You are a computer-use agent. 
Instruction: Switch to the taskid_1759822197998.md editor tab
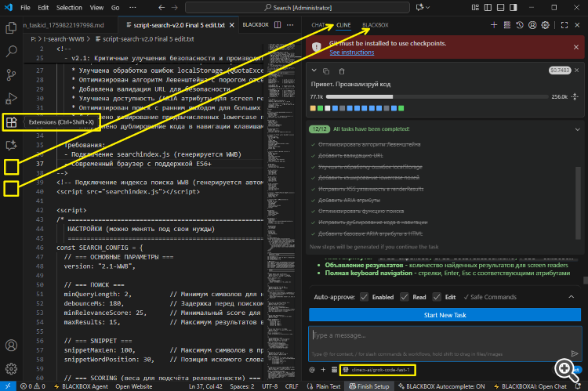pos(64,25)
